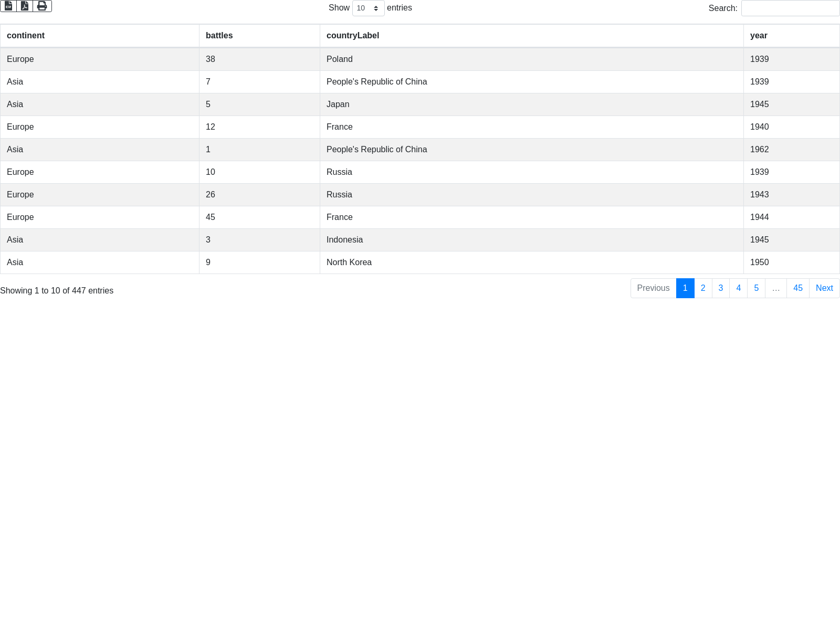
Task: Select the Indonesia country cell
Action: [344, 240]
